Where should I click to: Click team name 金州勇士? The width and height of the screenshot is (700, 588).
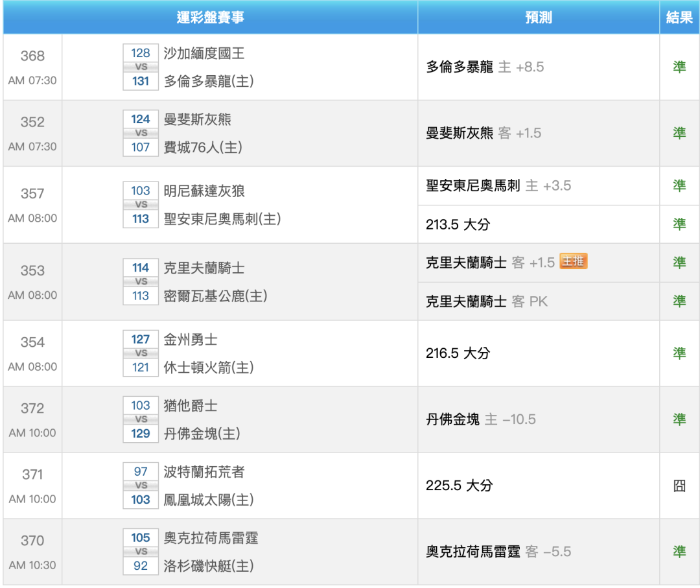(191, 339)
